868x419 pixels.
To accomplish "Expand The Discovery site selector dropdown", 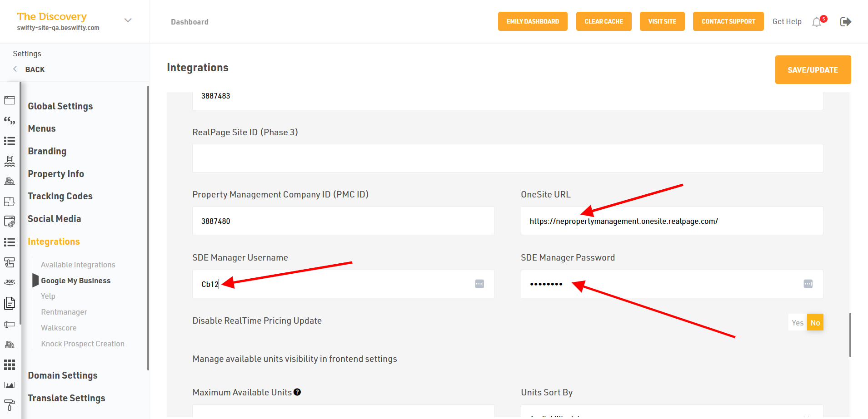I will click(128, 20).
